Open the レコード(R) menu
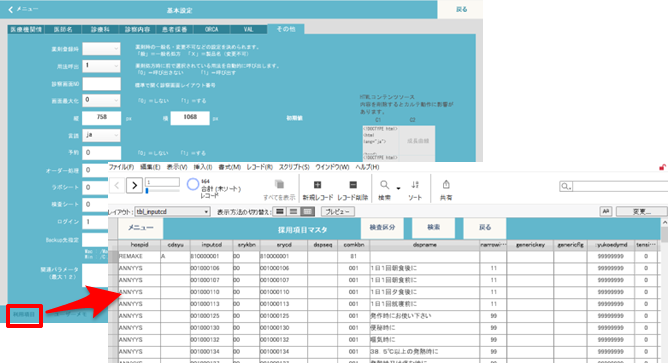The width and height of the screenshot is (668, 363). point(259,167)
